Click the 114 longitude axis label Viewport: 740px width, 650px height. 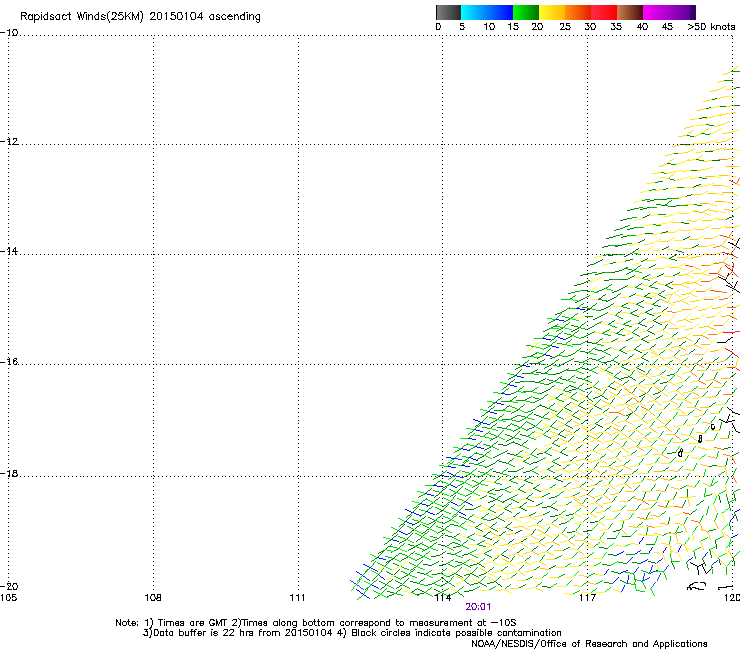(443, 598)
